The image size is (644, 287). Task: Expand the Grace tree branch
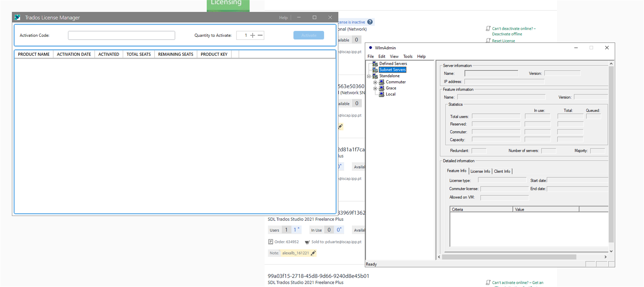375,88
